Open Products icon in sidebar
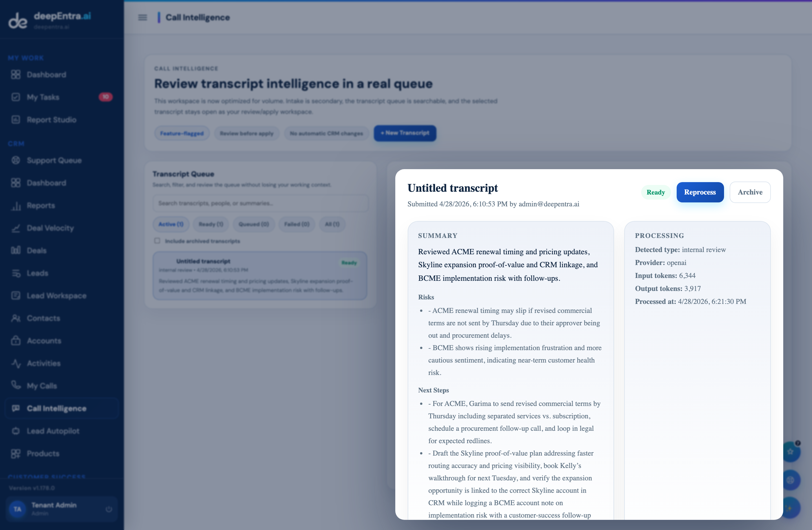 pyautogui.click(x=16, y=454)
